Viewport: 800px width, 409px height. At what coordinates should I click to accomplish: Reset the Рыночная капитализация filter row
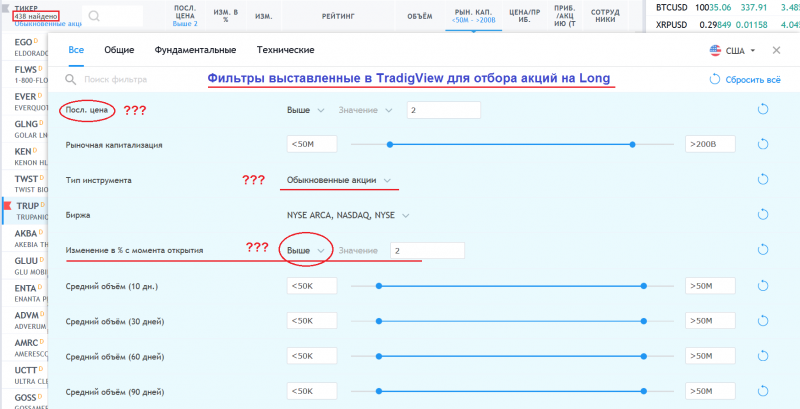pos(763,144)
